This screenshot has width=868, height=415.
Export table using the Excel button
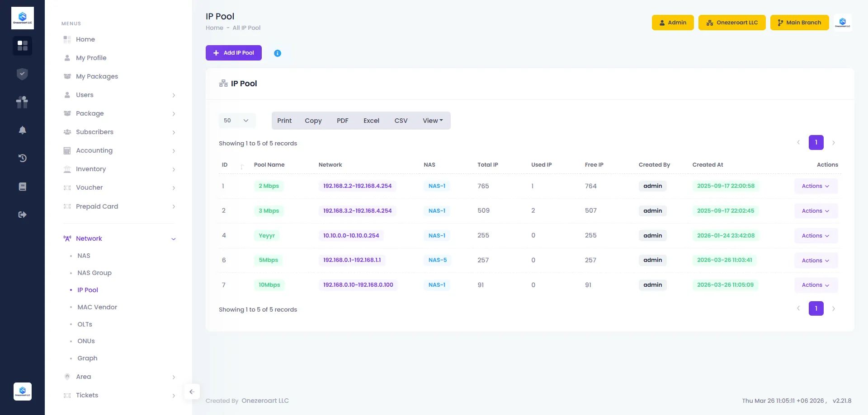pos(371,121)
